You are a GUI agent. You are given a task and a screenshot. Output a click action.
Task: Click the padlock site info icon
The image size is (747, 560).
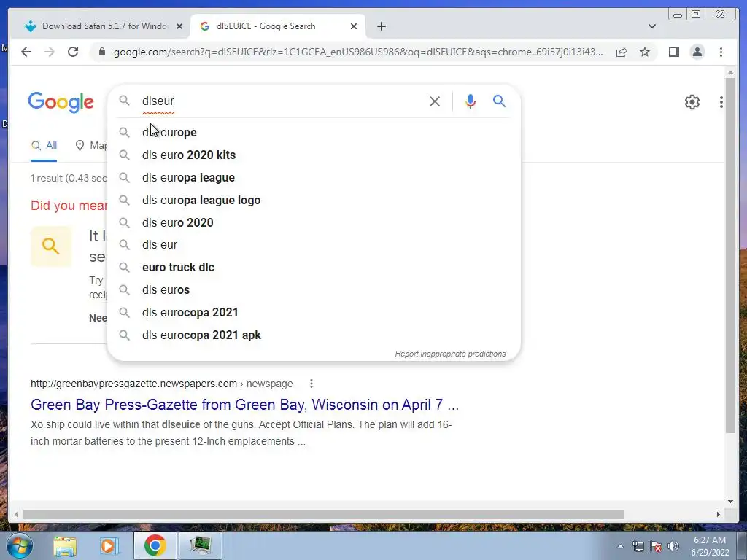[101, 52]
